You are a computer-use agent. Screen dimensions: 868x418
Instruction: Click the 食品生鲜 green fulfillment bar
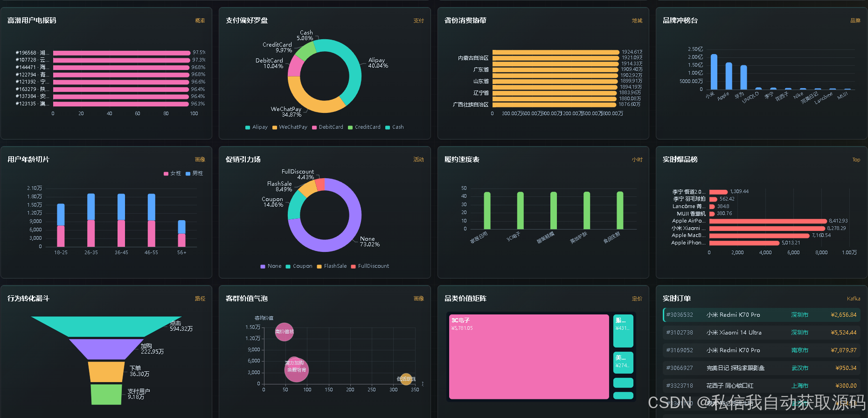pyautogui.click(x=620, y=210)
